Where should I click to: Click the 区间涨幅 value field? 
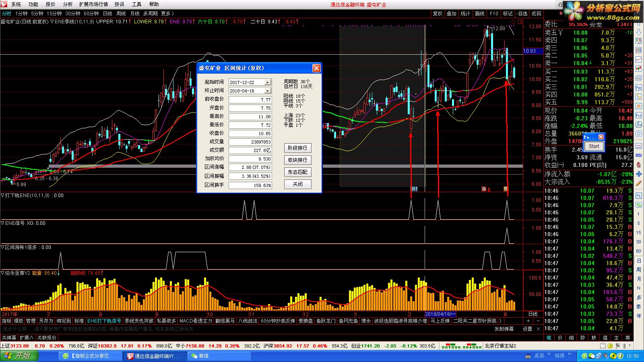click(250, 167)
